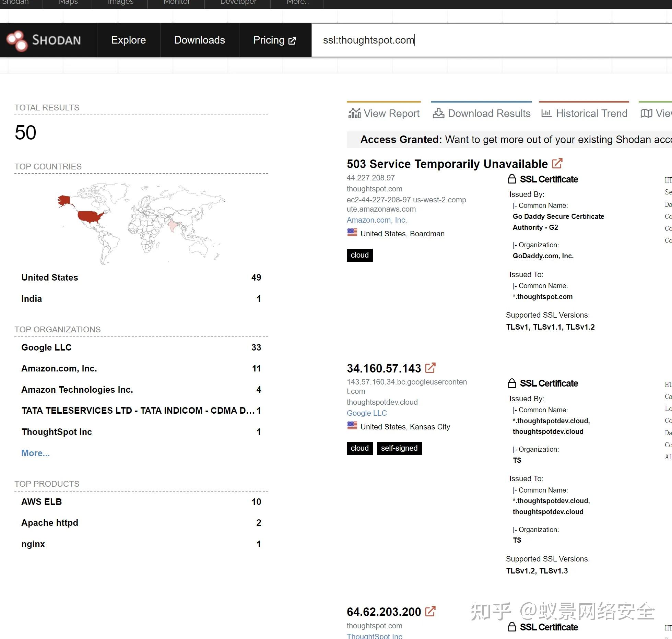The width and height of the screenshot is (672, 639).
Task: Go to the Downloads section
Action: pyautogui.click(x=199, y=40)
